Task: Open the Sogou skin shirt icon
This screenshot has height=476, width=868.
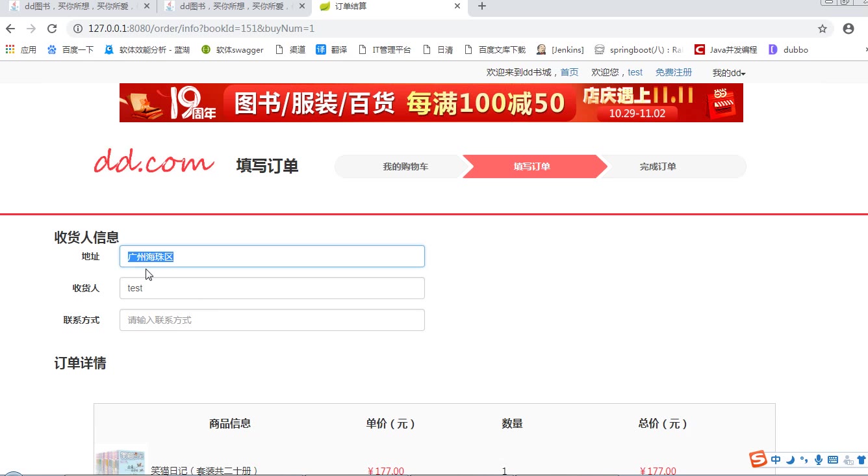Action: 862,460
